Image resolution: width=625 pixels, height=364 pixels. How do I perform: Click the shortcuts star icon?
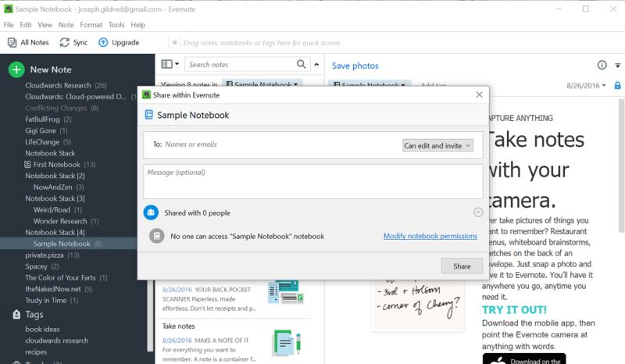coord(174,42)
